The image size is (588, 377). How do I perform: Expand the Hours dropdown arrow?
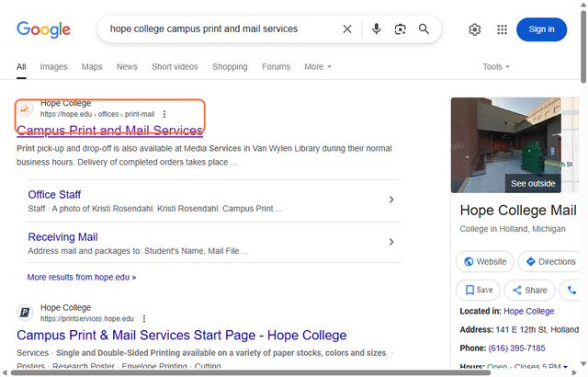tap(565, 367)
